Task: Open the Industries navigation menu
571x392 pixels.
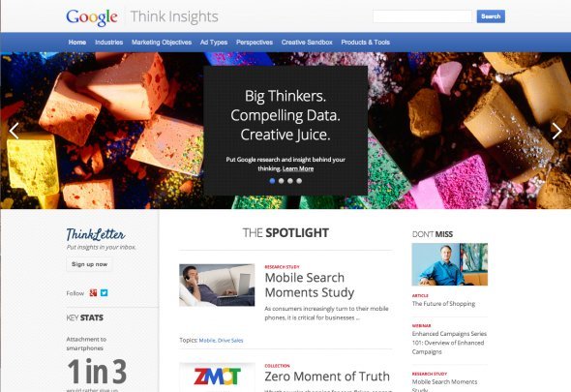Action: (109, 43)
